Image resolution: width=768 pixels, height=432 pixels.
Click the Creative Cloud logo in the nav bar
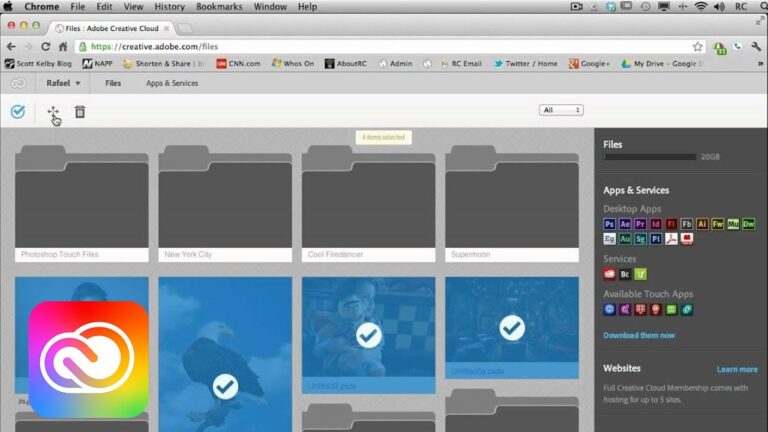18,83
